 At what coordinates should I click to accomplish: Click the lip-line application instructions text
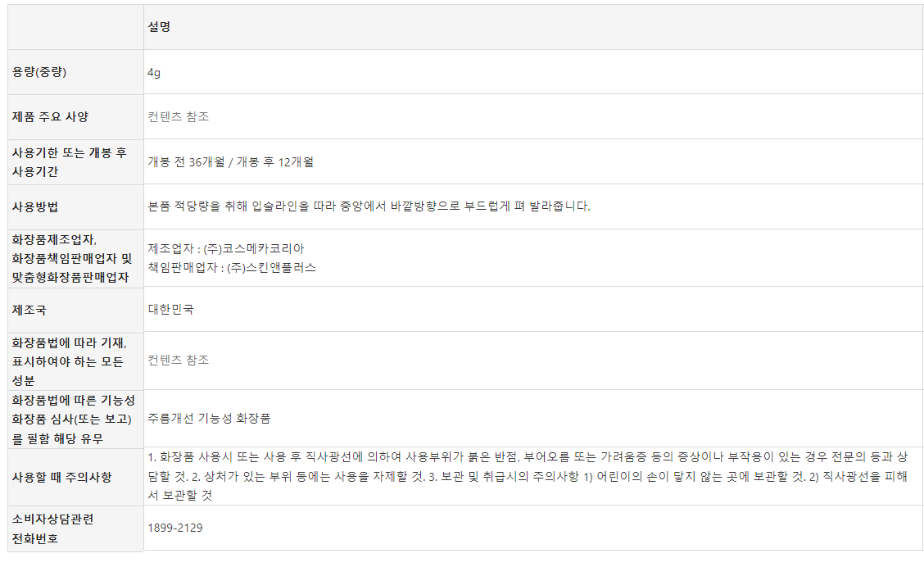click(369, 206)
